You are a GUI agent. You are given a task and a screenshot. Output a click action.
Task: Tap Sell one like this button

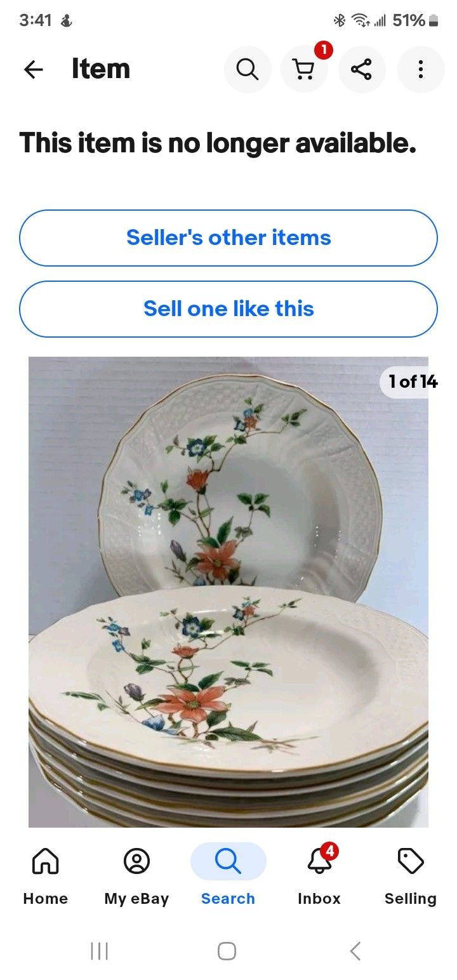pos(228,309)
